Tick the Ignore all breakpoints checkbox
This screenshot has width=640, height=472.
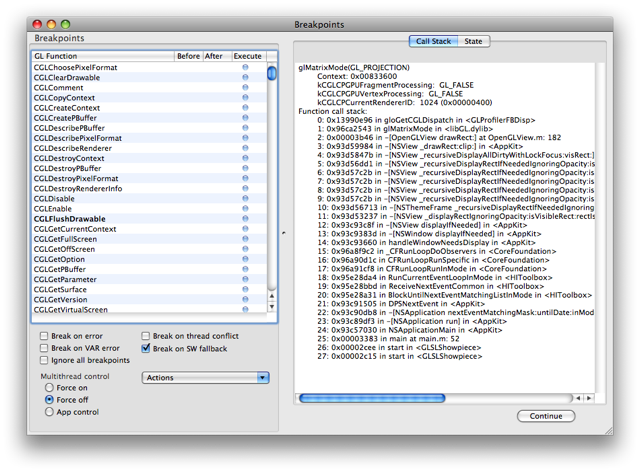pos(44,361)
